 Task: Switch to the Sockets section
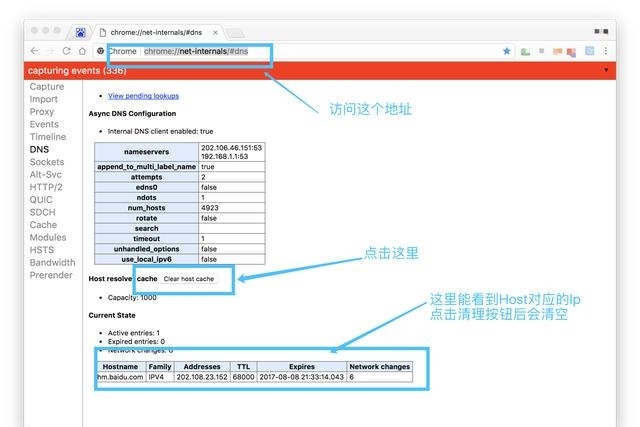[x=47, y=162]
